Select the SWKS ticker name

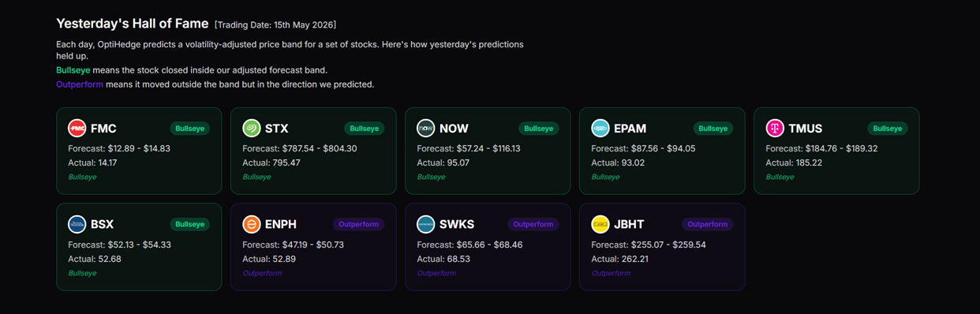click(x=457, y=224)
